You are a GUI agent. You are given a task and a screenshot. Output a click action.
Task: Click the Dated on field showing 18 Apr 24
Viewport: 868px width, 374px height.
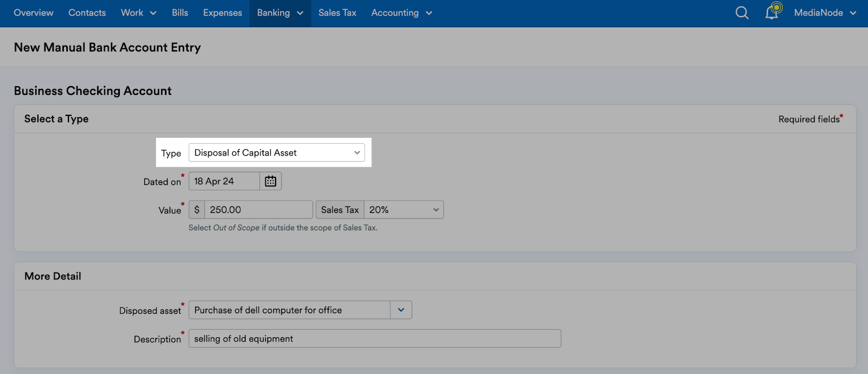(224, 181)
